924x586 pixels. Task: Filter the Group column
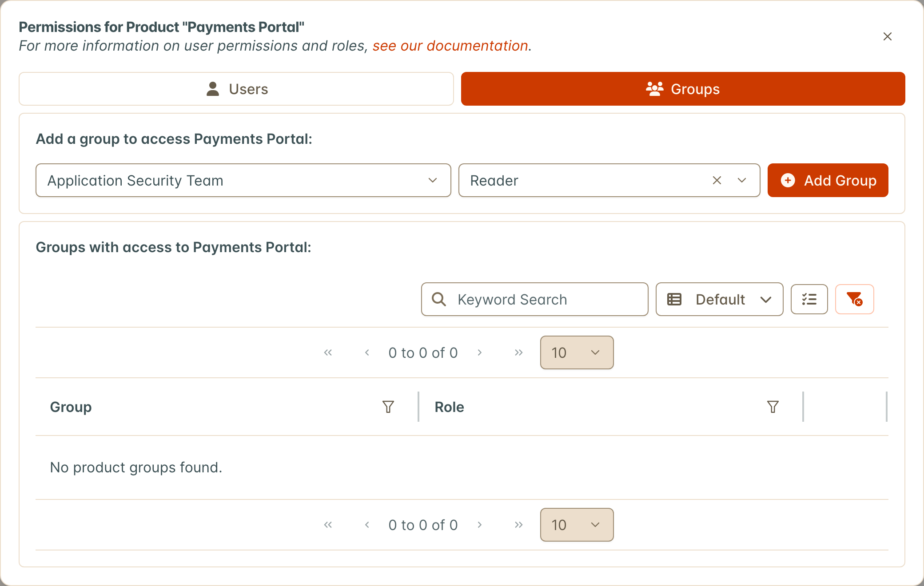pyautogui.click(x=388, y=407)
